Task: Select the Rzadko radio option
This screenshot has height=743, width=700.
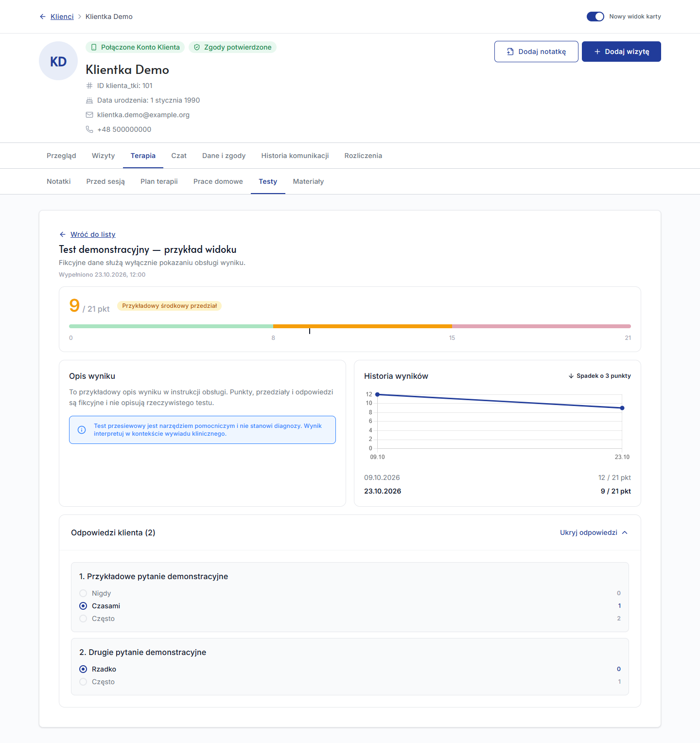Action: coord(83,669)
